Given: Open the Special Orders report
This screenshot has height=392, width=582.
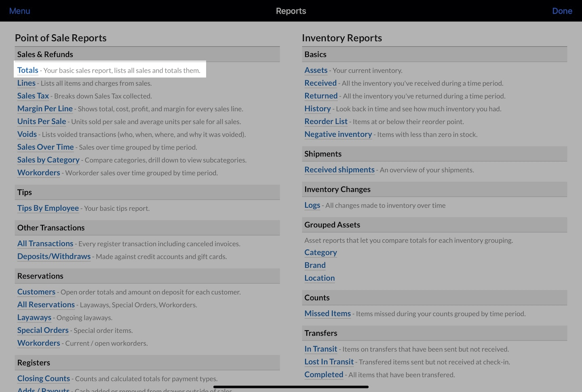Looking at the screenshot, I should 43,330.
